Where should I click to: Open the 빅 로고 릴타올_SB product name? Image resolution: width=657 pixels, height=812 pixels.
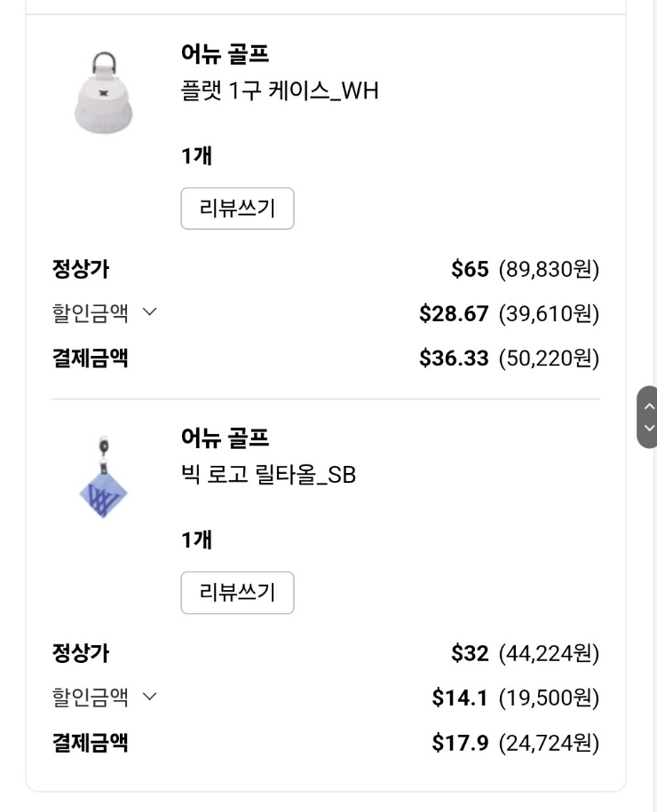(268, 475)
